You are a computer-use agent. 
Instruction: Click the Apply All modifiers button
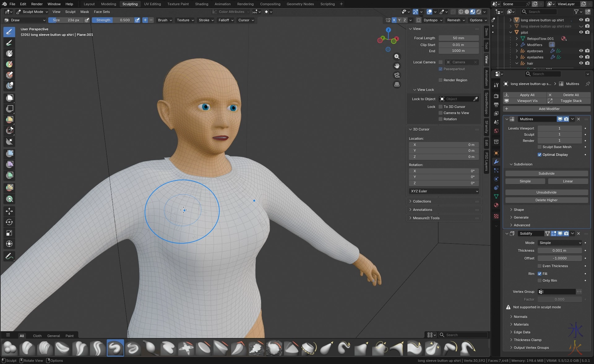pos(527,95)
